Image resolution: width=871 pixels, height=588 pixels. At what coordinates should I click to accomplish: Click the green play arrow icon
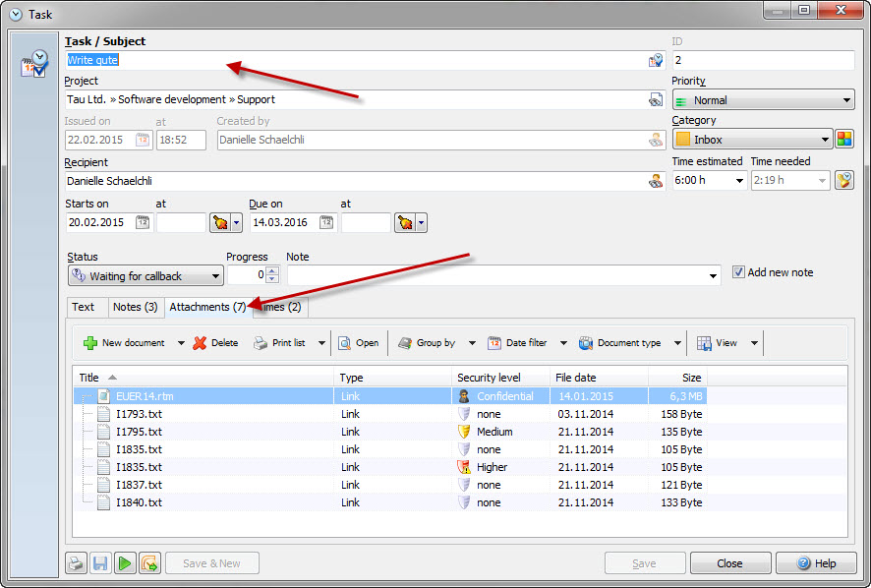click(125, 563)
